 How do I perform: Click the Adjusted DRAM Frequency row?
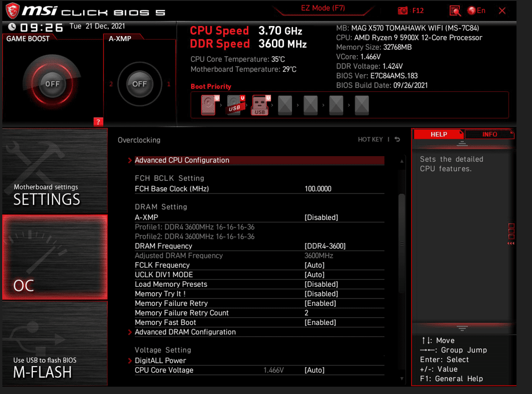(x=259, y=256)
